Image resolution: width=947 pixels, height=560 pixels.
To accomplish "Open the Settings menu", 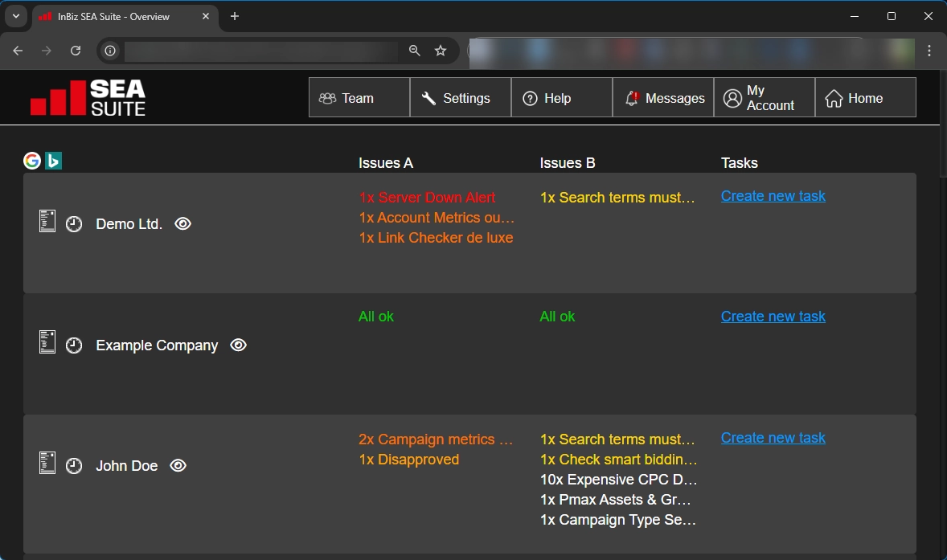I will pyautogui.click(x=459, y=97).
